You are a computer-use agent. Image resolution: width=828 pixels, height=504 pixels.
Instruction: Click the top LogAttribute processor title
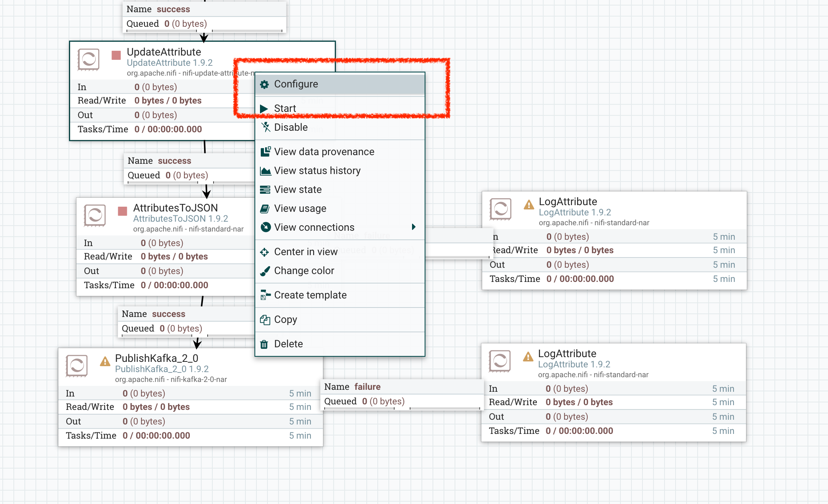(x=568, y=202)
